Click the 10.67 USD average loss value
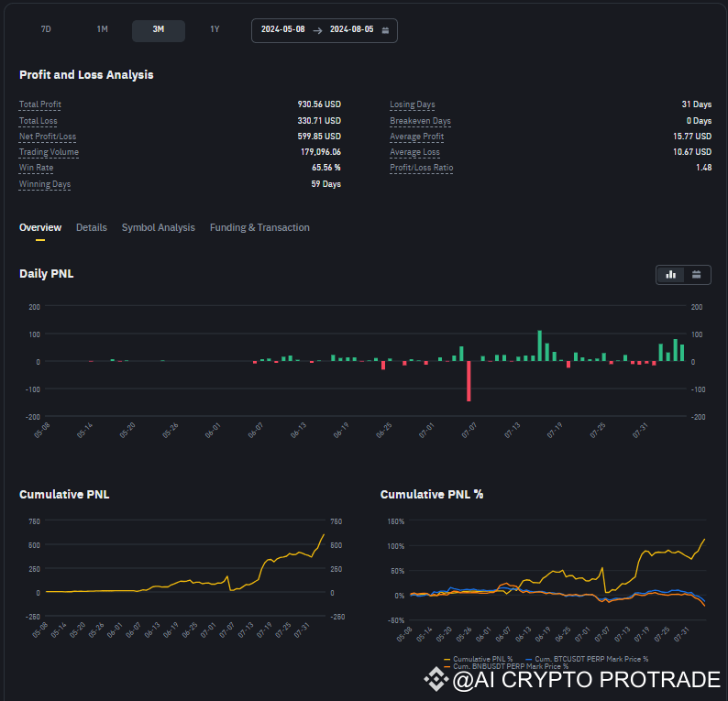 pyautogui.click(x=692, y=152)
